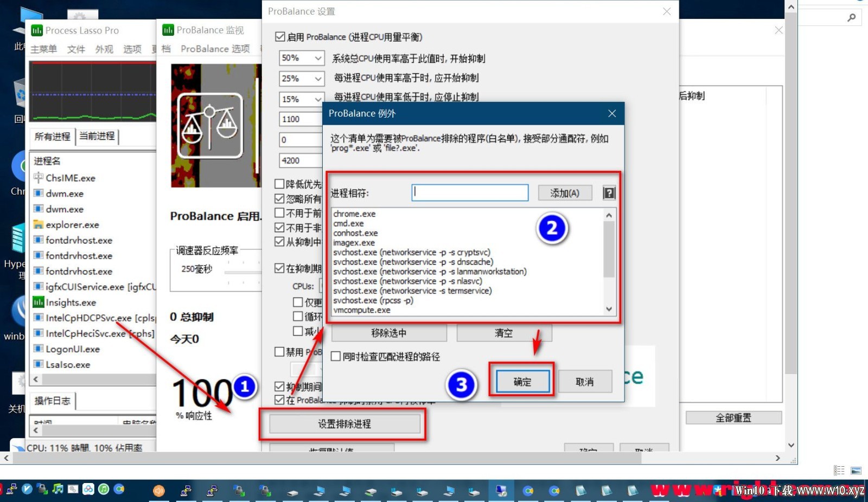Screen dimensions: 868x502
Task: Open the 操作日志 tab
Action: (x=53, y=401)
